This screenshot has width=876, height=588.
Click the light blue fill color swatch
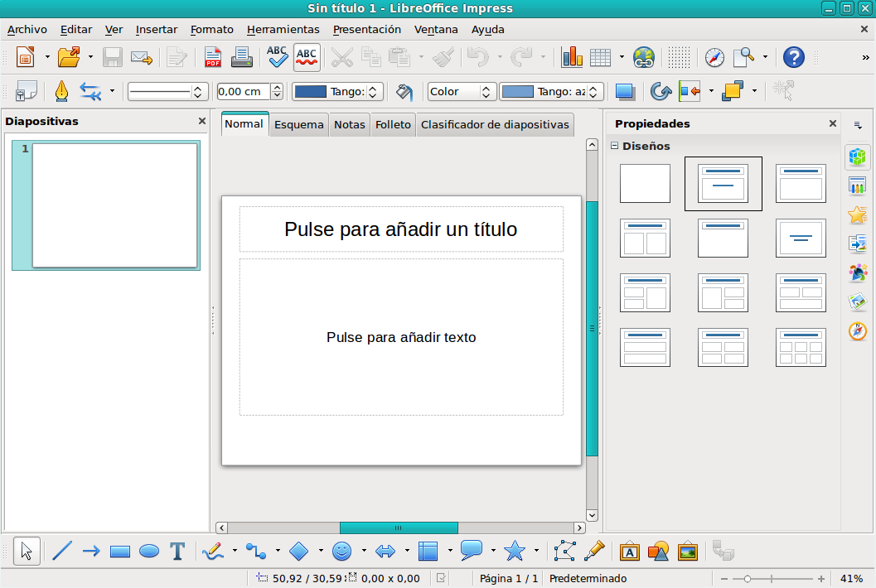[x=517, y=92]
